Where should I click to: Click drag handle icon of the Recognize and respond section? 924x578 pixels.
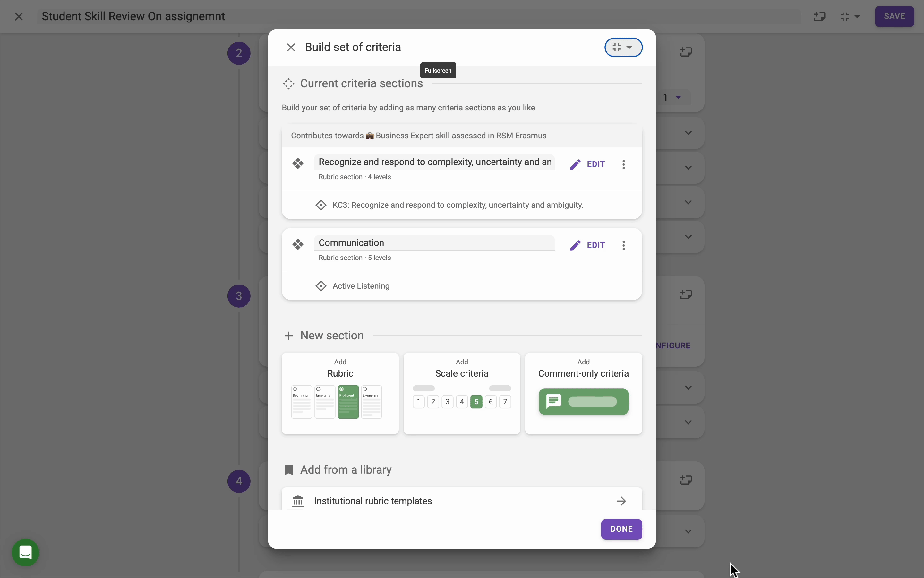(x=298, y=164)
